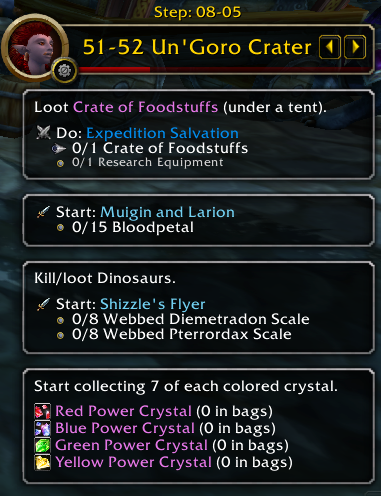Go to previous guide step arrow
Screen dimensions: 381x496
(330, 47)
